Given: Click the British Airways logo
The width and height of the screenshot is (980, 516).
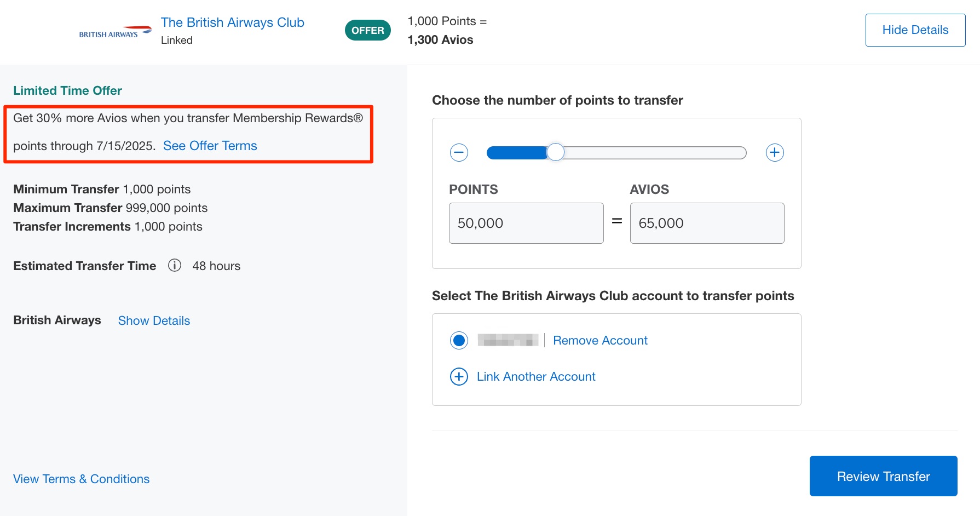Looking at the screenshot, I should [116, 31].
